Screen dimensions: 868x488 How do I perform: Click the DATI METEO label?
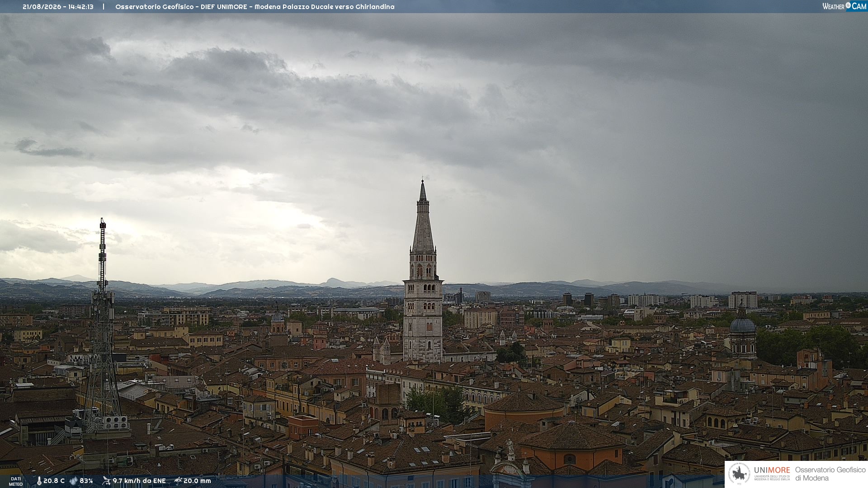click(x=16, y=481)
